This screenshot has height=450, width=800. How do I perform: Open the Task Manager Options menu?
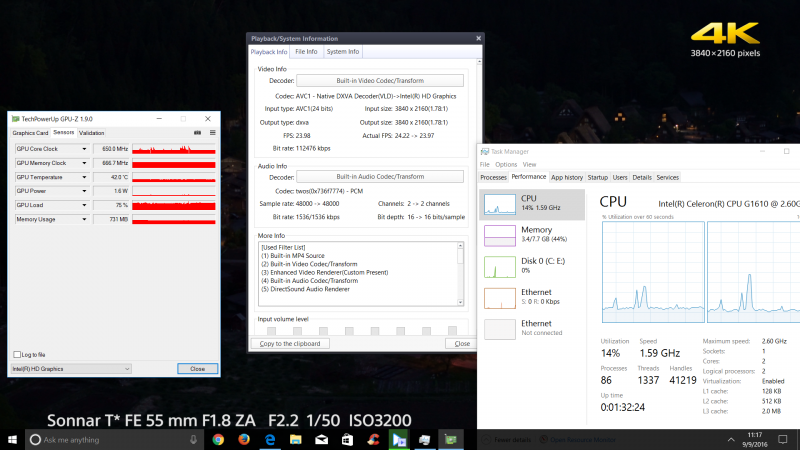click(506, 165)
